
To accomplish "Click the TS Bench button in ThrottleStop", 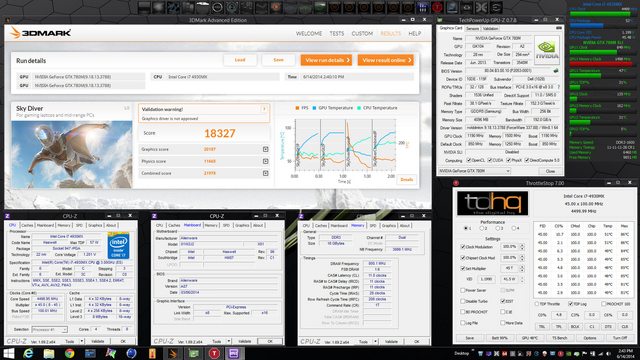I will click(560, 338).
